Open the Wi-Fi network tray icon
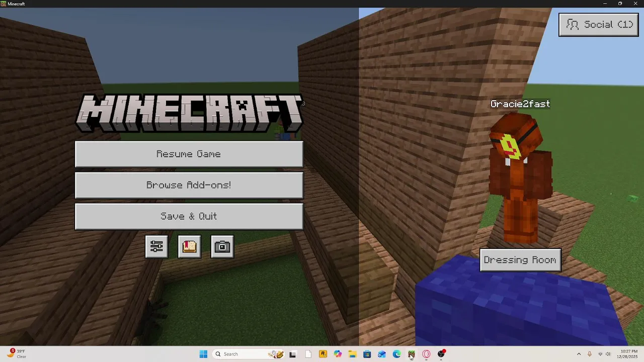The height and width of the screenshot is (362, 644). pos(600,354)
